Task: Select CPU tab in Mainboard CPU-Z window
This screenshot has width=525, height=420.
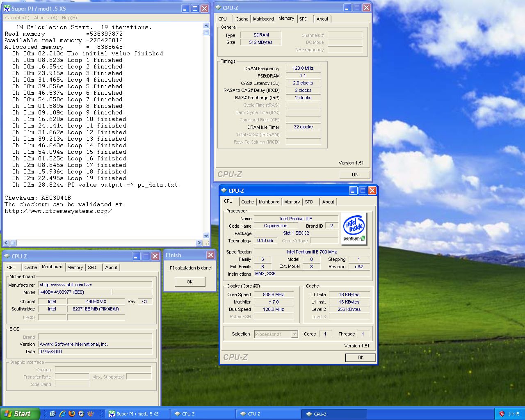Action: pos(11,267)
